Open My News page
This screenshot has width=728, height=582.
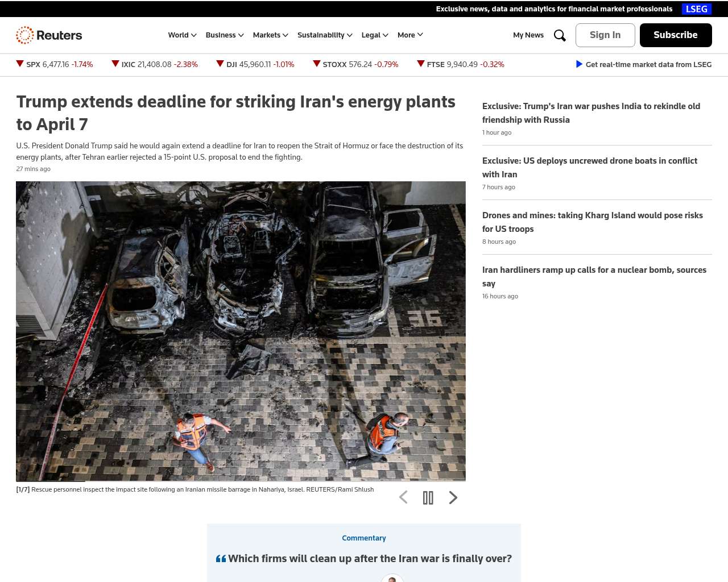[x=528, y=35]
